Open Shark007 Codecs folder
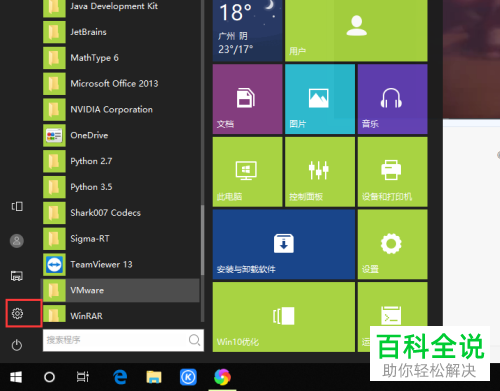 [121, 213]
